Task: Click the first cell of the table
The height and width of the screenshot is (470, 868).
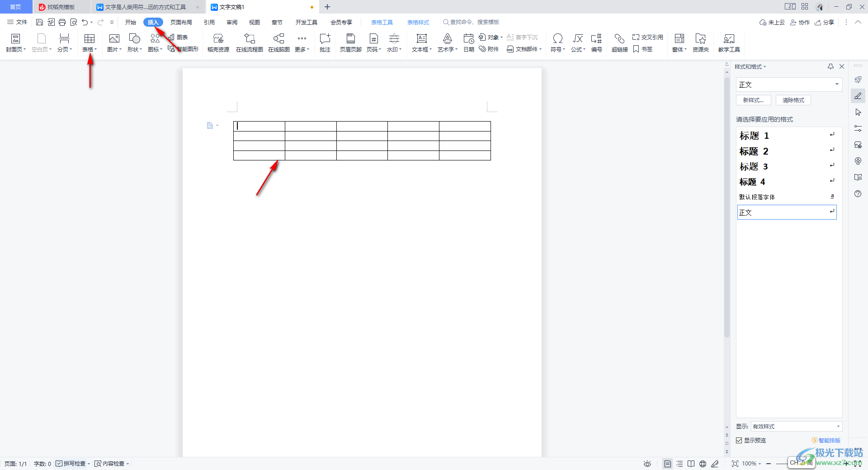Action: [x=259, y=126]
